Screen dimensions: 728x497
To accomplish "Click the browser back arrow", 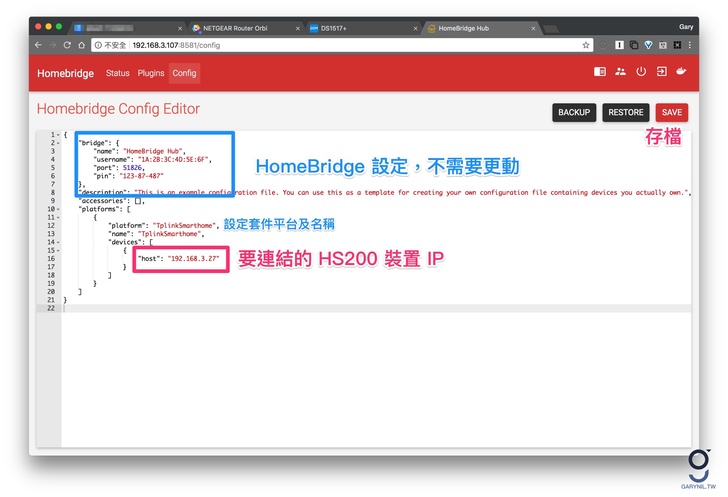I will [38, 45].
